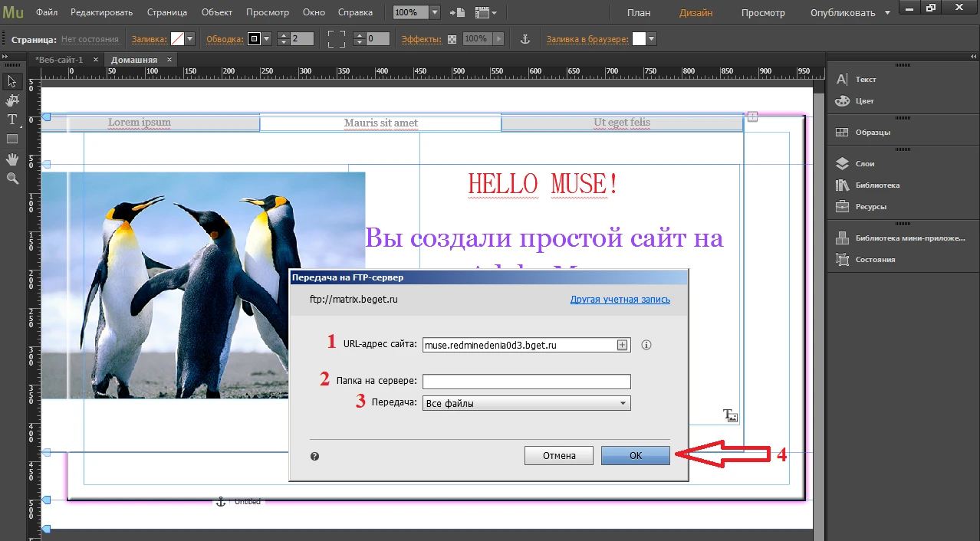This screenshot has height=541, width=980.
Task: Select the Hand tool
Action: pos(12,159)
